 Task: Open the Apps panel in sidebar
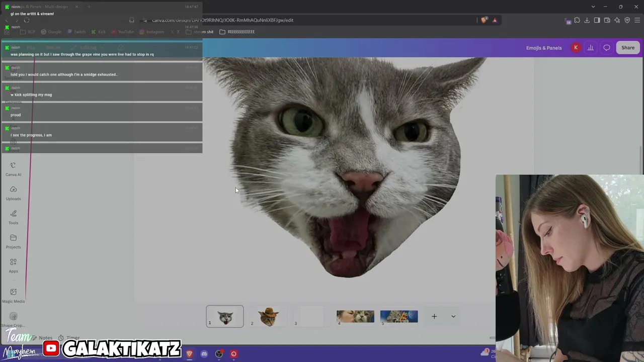pyautogui.click(x=13, y=265)
